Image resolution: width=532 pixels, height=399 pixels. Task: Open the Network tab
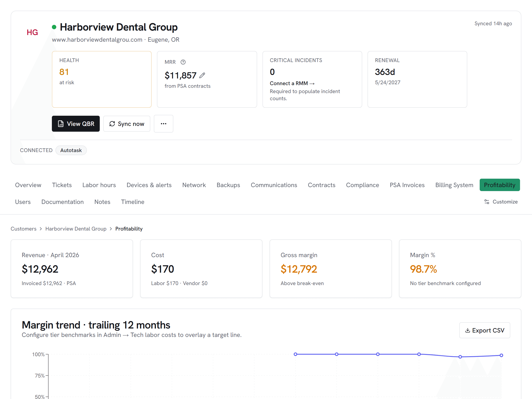click(x=194, y=185)
